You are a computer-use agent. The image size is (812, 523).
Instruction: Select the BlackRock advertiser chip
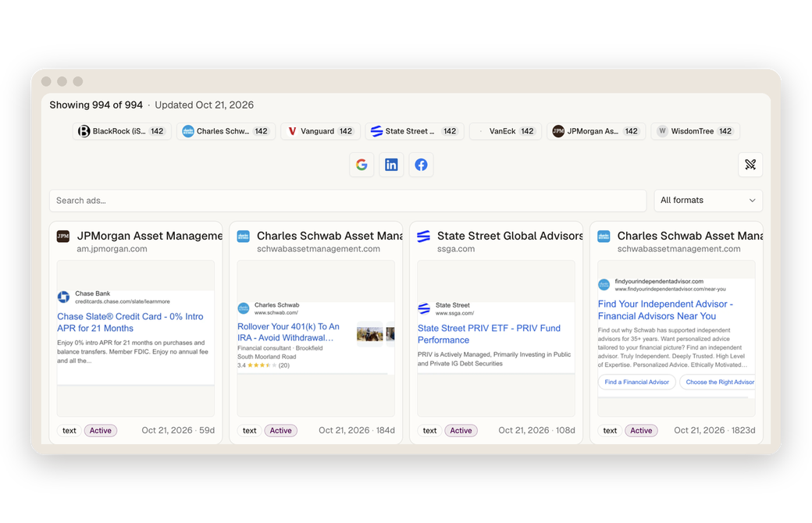click(x=122, y=131)
